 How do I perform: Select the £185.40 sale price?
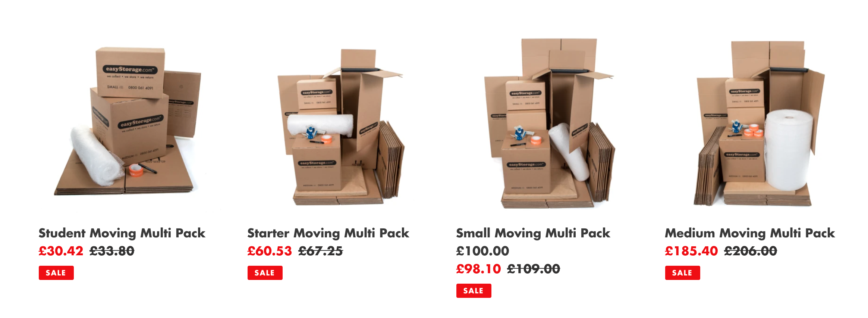[691, 251]
